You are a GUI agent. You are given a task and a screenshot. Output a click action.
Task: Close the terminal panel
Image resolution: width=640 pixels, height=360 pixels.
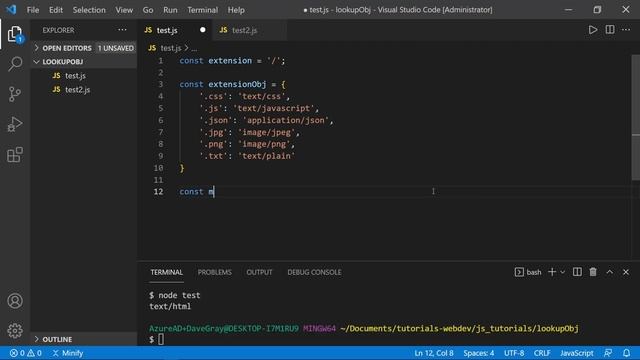click(626, 272)
